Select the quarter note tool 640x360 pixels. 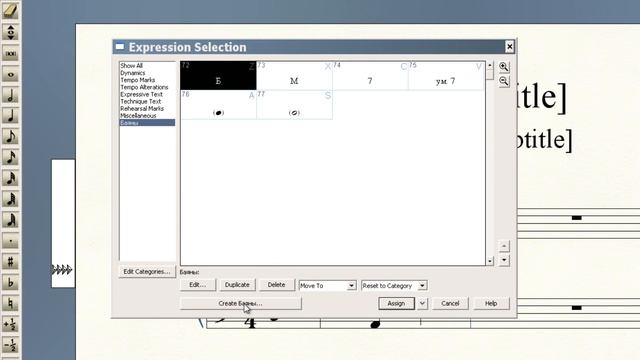click(11, 116)
